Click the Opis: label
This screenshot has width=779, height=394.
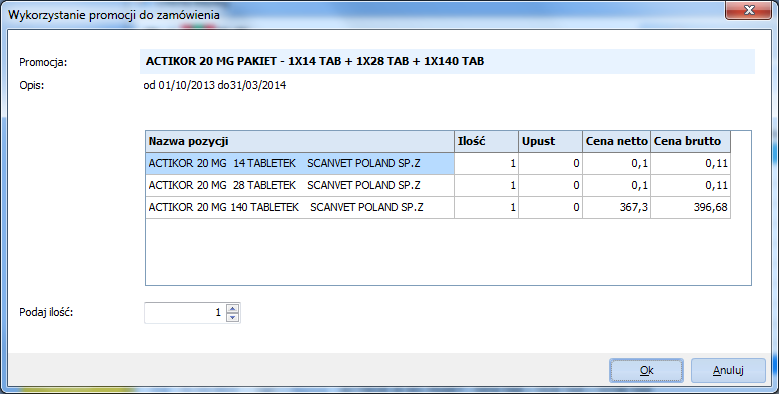32,85
